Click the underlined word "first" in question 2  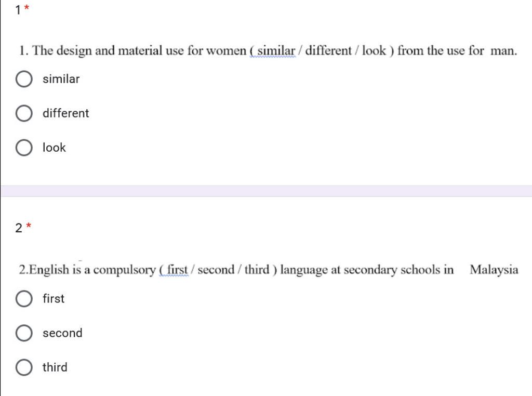tap(177, 270)
